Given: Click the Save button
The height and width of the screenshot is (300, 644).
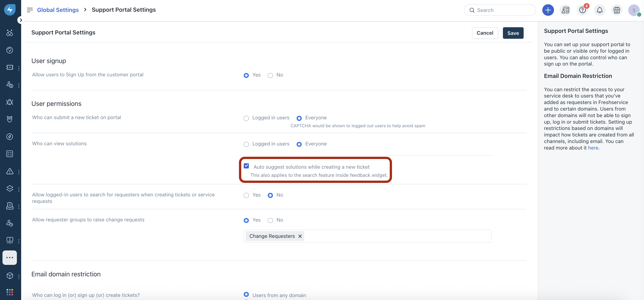Looking at the screenshot, I should point(513,33).
